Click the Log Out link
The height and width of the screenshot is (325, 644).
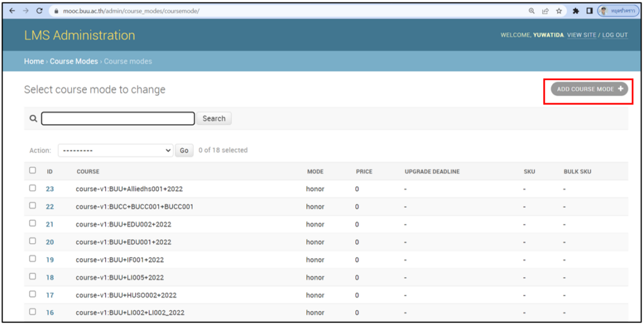point(614,35)
